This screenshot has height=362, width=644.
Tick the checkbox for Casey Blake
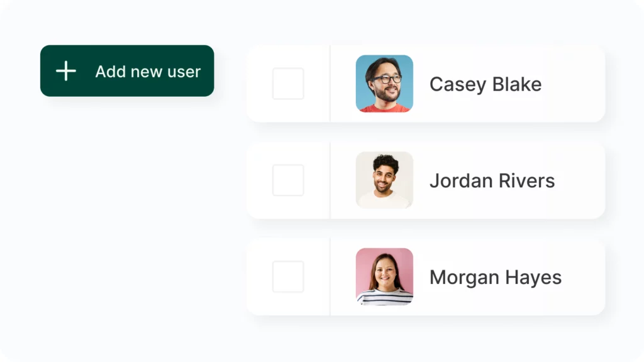pyautogui.click(x=288, y=84)
